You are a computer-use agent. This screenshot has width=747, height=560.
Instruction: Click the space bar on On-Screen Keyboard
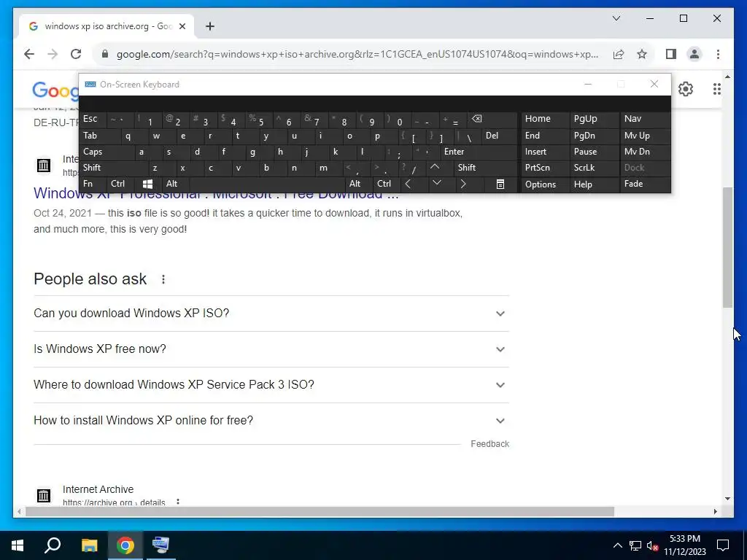267,184
